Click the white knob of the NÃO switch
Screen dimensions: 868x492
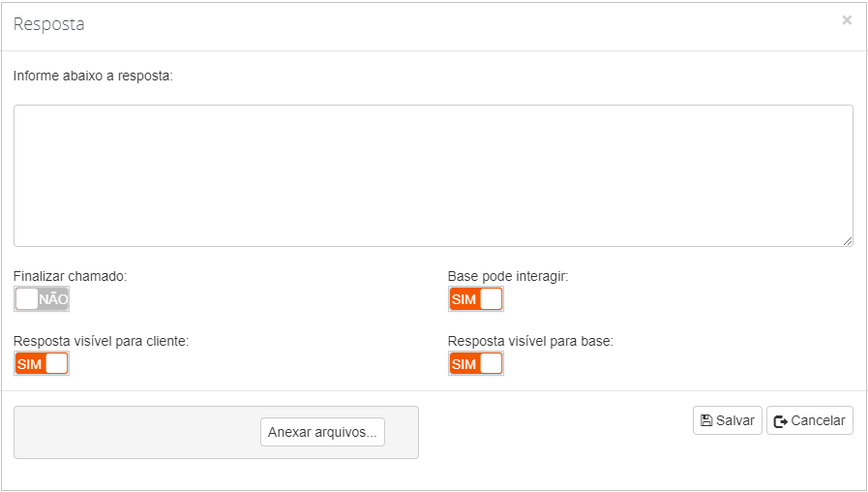[x=27, y=299]
